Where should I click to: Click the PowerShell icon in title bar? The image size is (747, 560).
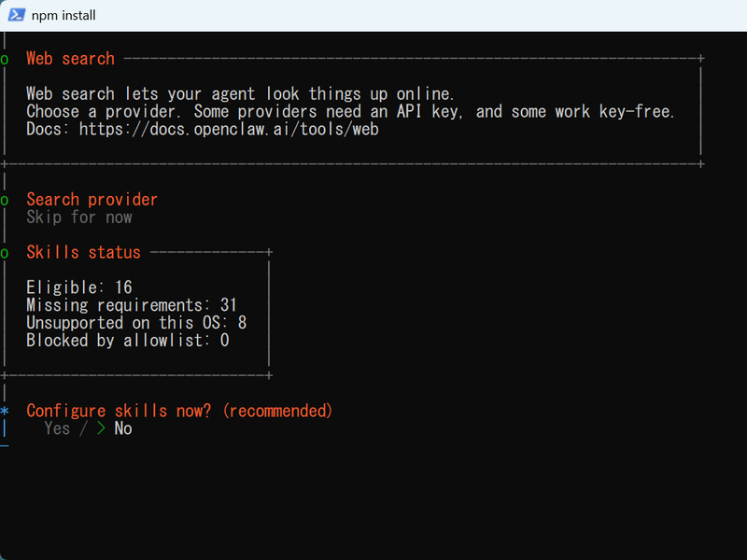[x=17, y=15]
